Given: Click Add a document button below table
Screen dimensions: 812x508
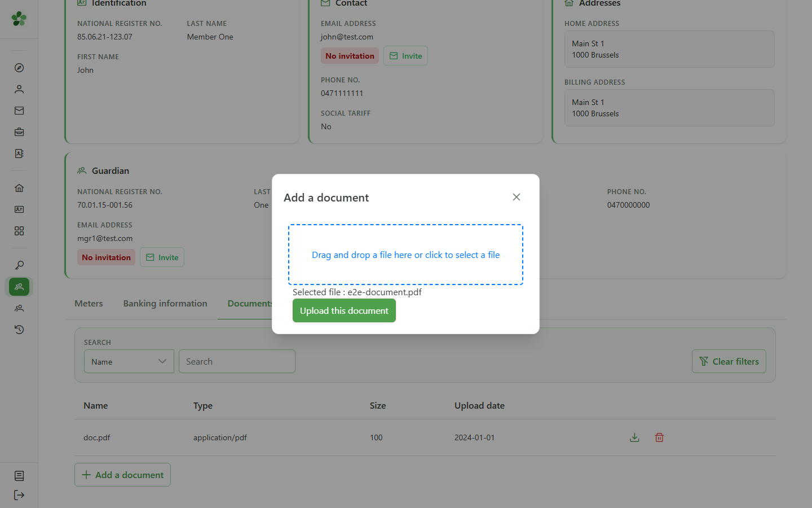Looking at the screenshot, I should pyautogui.click(x=122, y=475).
